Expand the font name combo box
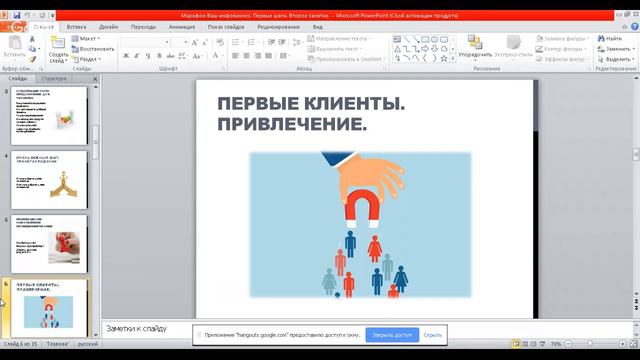 click(167, 42)
